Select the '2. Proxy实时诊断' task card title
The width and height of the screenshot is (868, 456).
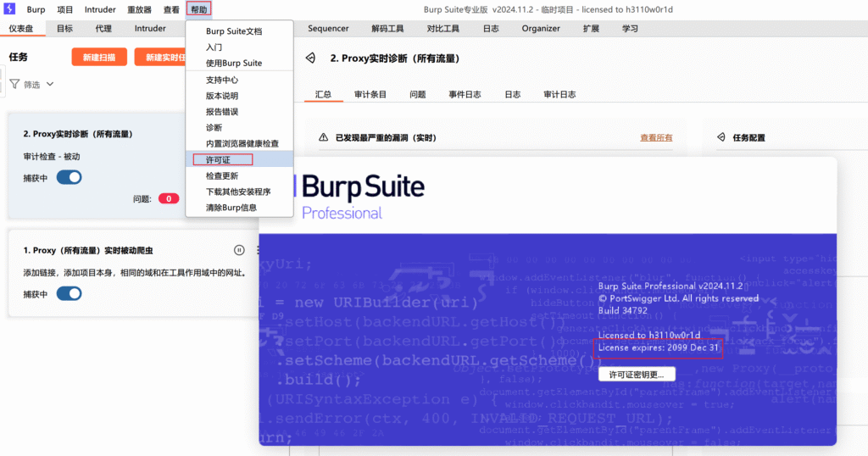pos(78,134)
